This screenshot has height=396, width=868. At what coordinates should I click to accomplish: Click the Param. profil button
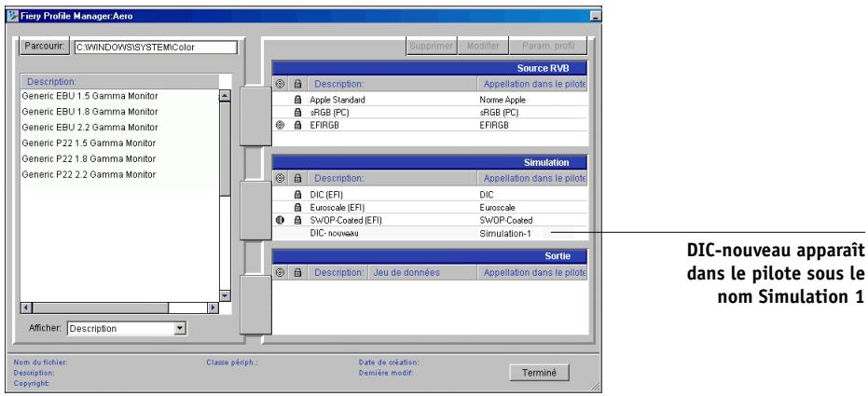[548, 46]
